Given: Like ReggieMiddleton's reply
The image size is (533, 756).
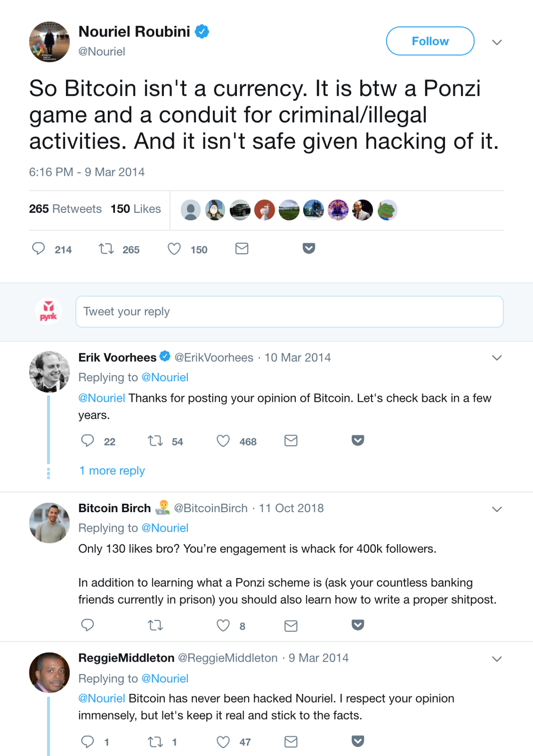Looking at the screenshot, I should (x=223, y=742).
